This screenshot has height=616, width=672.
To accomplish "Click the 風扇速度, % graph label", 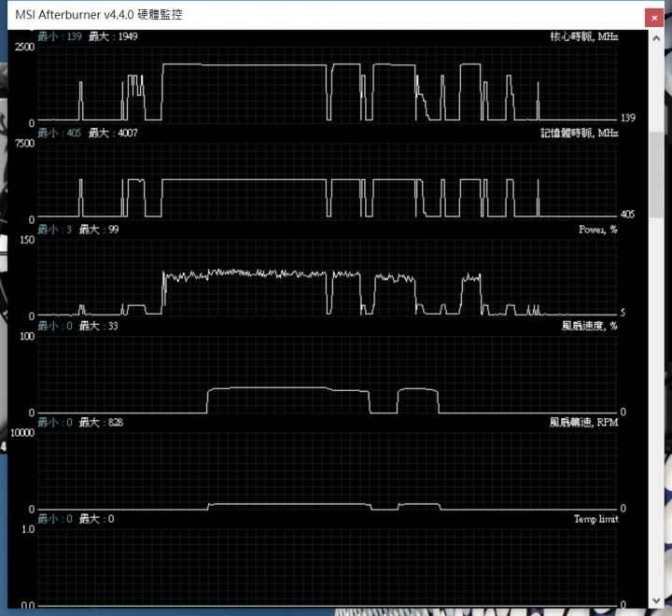I will point(589,326).
